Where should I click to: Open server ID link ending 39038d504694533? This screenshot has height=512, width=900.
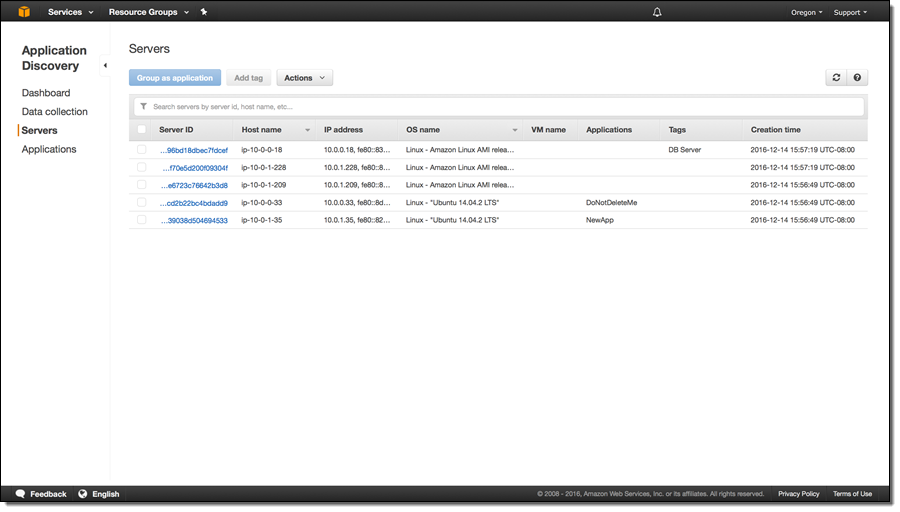tap(194, 220)
